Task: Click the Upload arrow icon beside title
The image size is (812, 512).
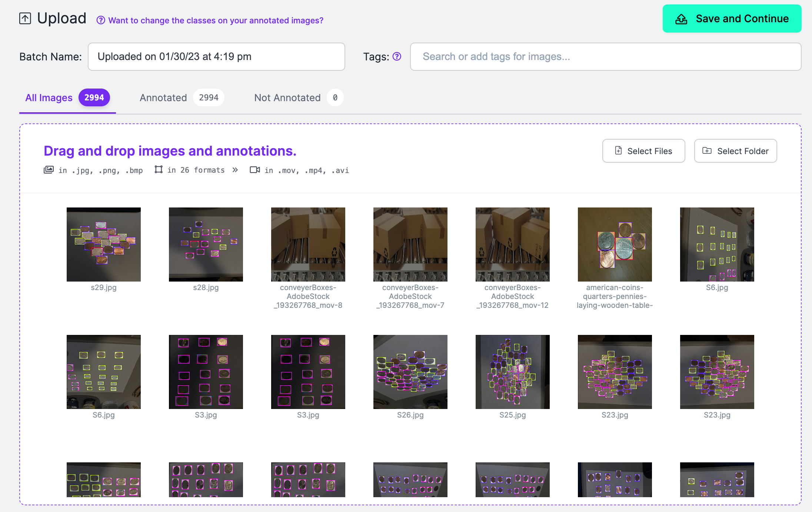Action: [x=25, y=19]
